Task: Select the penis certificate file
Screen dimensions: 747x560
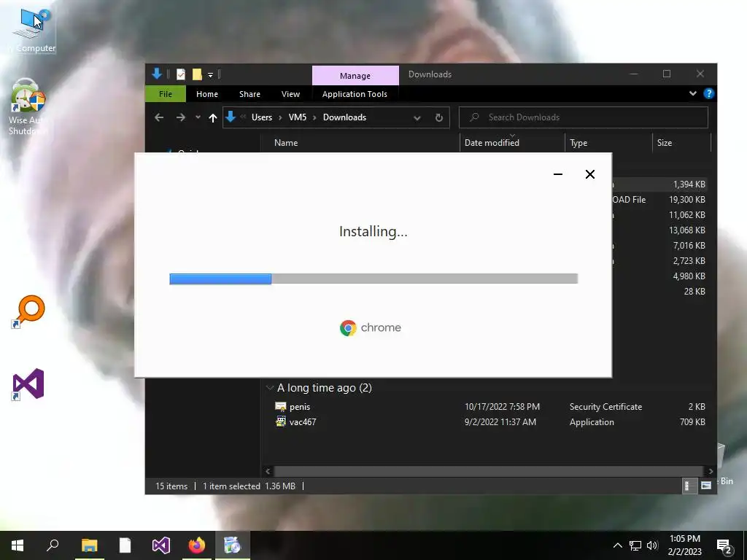Action: 300,407
